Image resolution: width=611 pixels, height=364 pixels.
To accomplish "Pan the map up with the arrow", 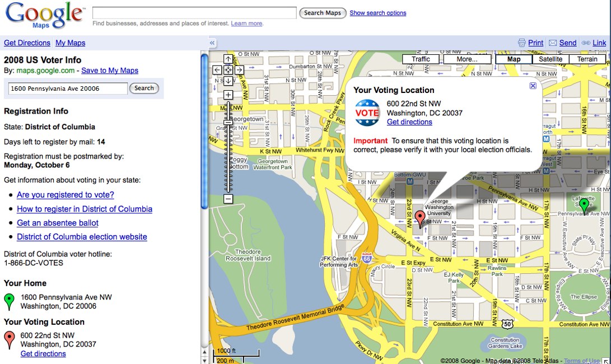I will pos(228,59).
